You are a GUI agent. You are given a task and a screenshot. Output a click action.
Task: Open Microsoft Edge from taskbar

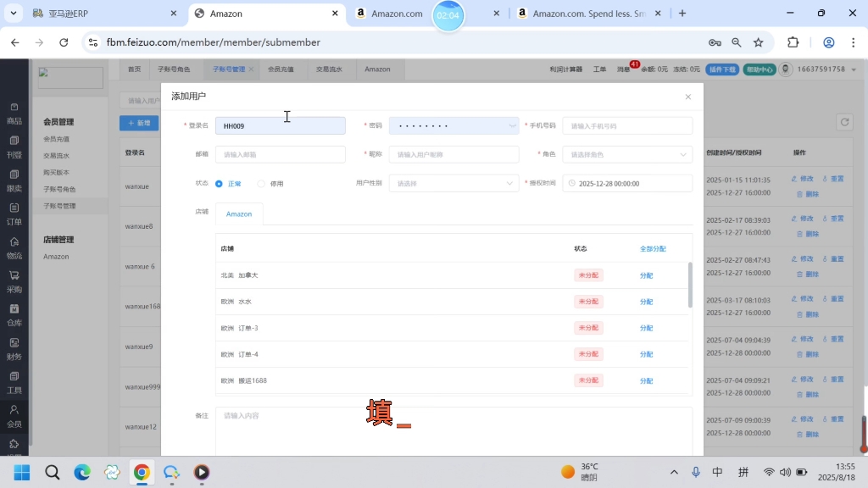click(82, 472)
